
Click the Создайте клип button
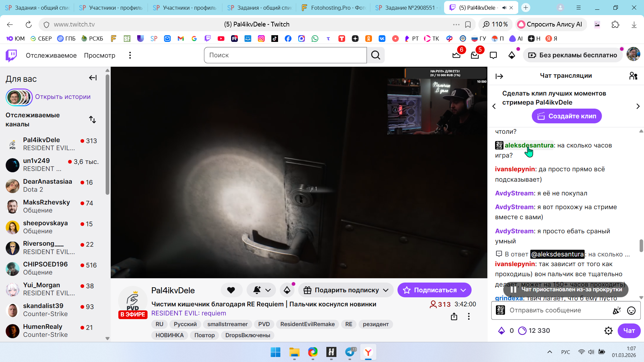pos(567,116)
